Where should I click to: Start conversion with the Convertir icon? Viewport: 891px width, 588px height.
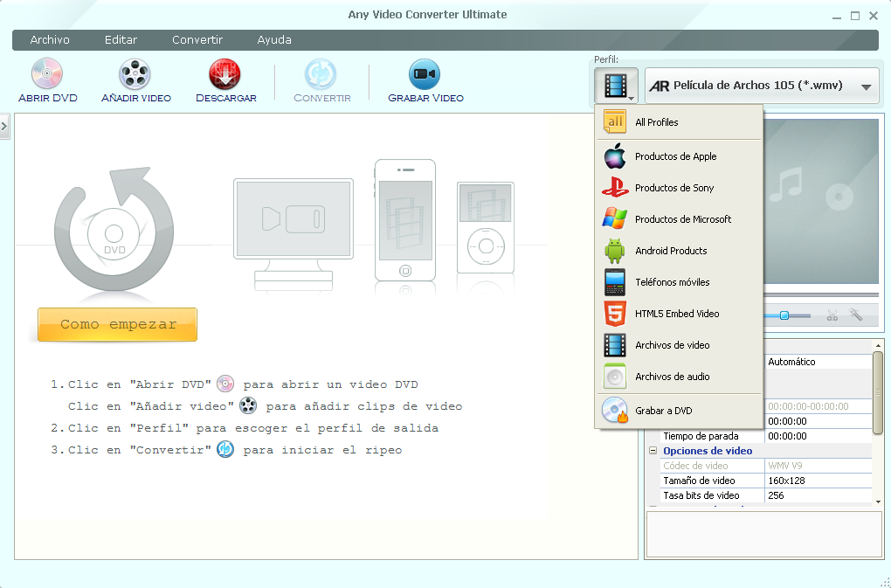321,80
